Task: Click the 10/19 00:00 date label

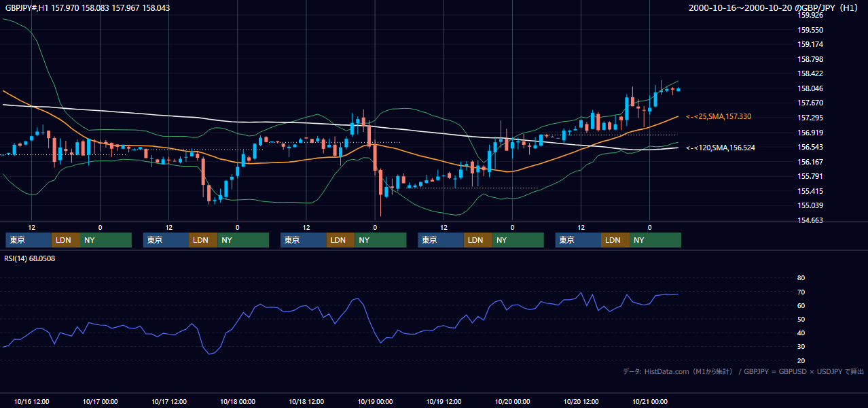Action: pyautogui.click(x=375, y=401)
